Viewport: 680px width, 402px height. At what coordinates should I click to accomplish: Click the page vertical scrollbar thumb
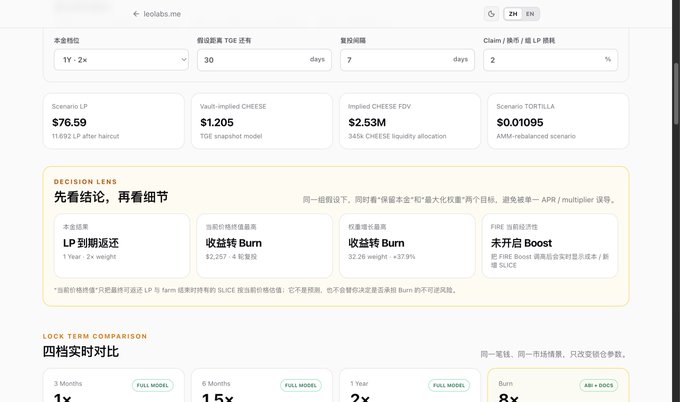coord(676,93)
